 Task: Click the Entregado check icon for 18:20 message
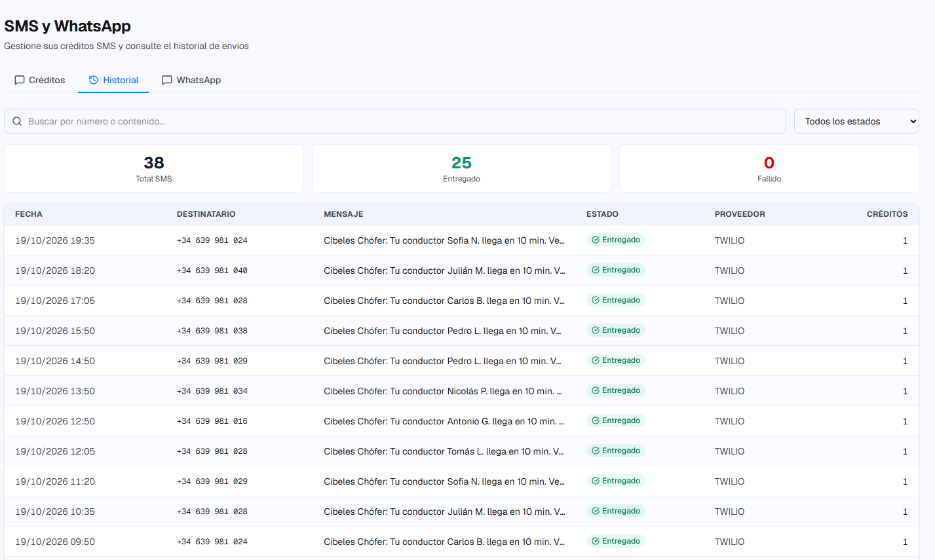(596, 270)
